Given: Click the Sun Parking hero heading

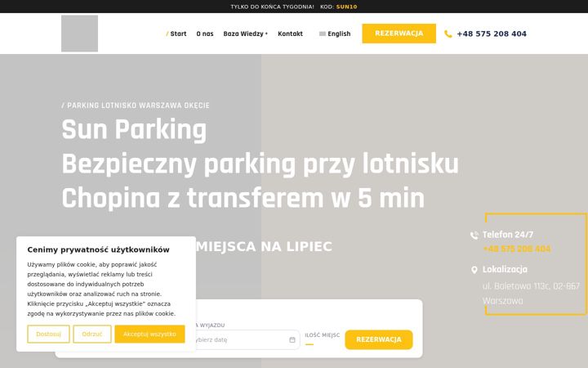Looking at the screenshot, I should [x=134, y=129].
